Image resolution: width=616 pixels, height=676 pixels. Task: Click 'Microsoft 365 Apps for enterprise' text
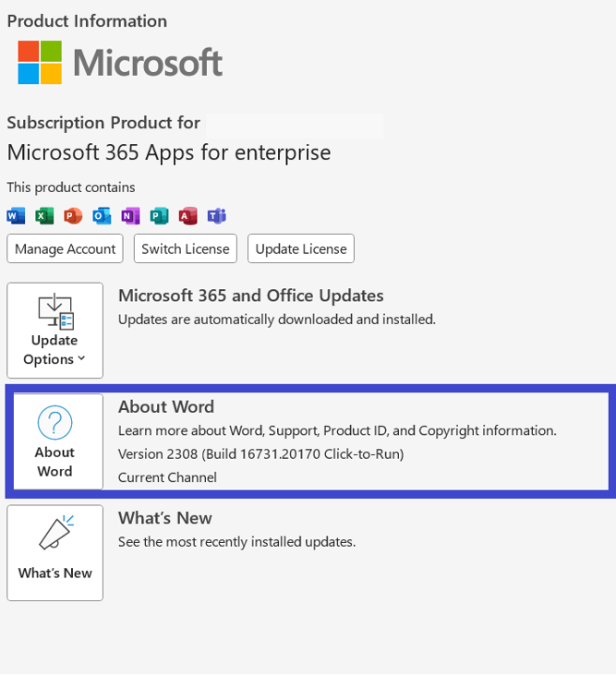coord(169,152)
